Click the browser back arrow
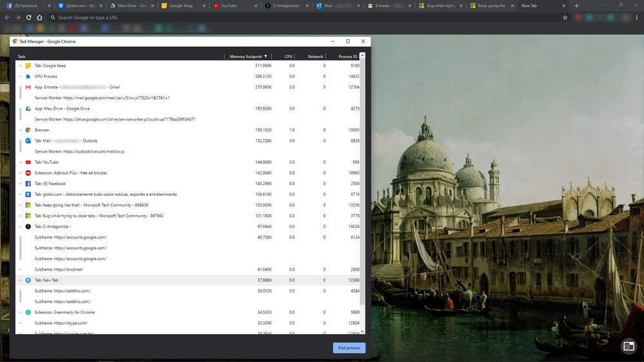This screenshot has height=362, width=644. pos(7,17)
